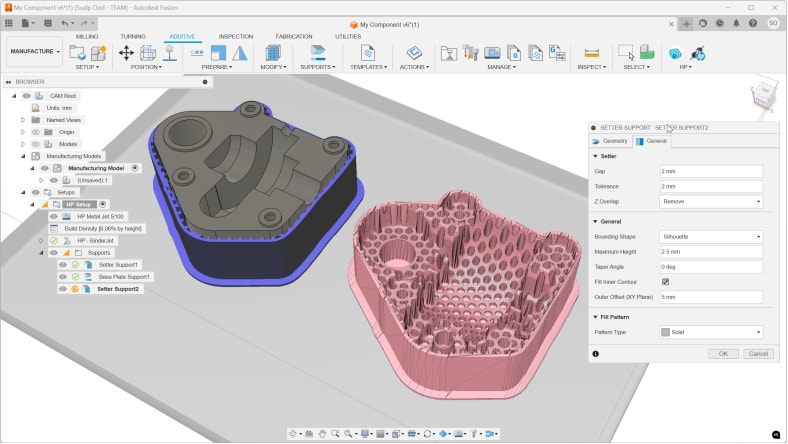This screenshot has width=788, height=444.
Task: Toggle visibility eye for Base Plate Support1
Action: pos(63,277)
